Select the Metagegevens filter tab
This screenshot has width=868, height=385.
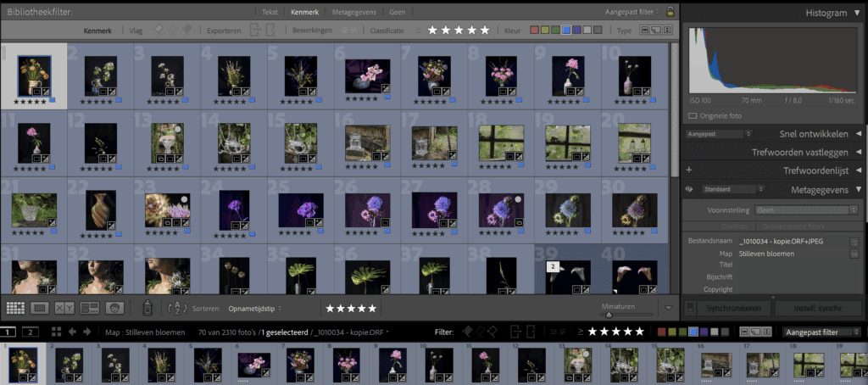(x=356, y=13)
